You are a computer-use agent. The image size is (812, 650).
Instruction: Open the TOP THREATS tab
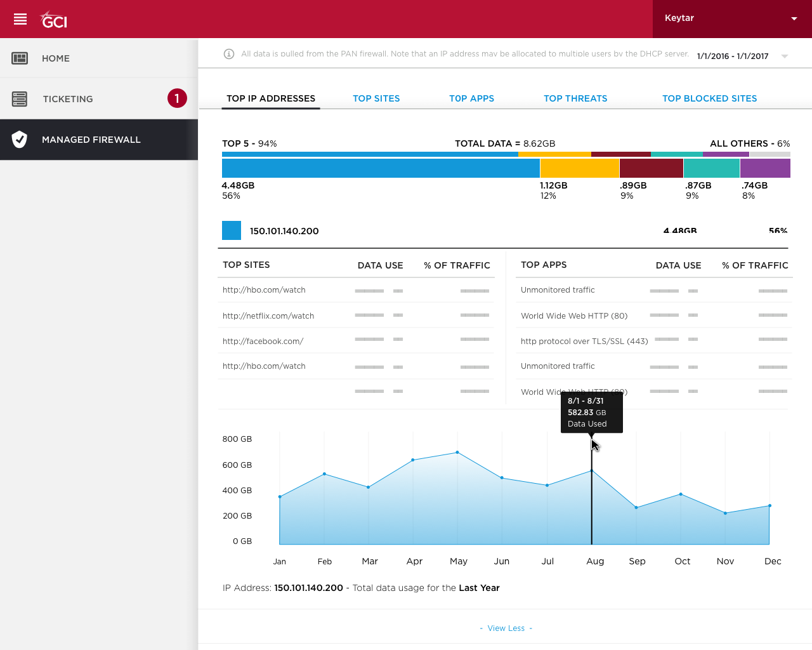pyautogui.click(x=575, y=98)
